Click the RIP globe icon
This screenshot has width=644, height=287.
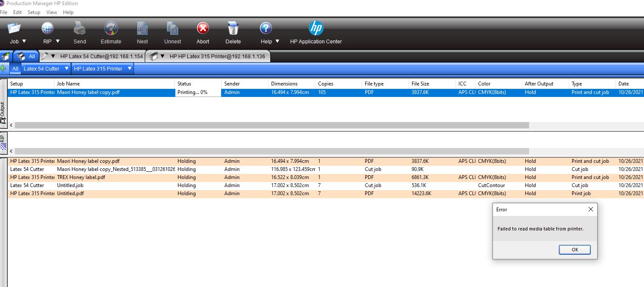[48, 28]
